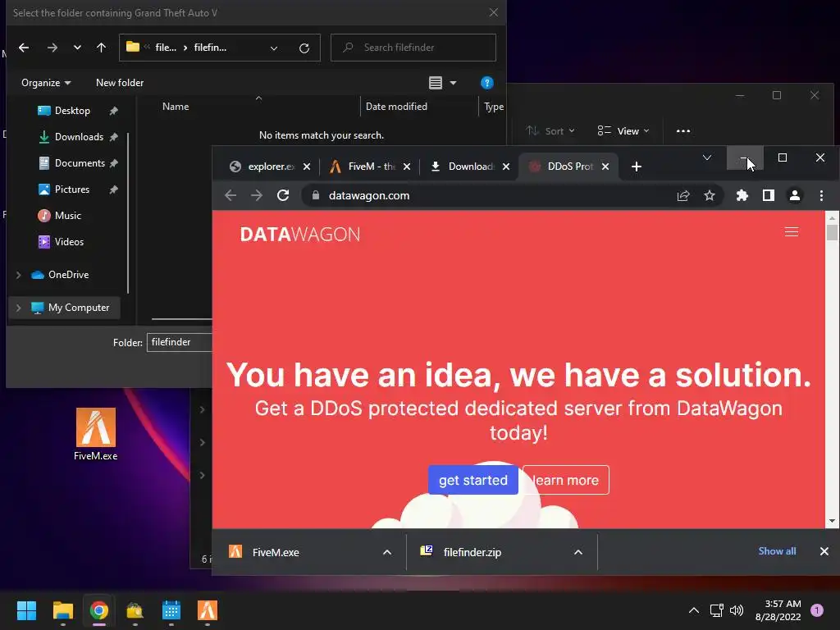Open the Windows Start menu
The width and height of the screenshot is (840, 630).
click(x=26, y=610)
